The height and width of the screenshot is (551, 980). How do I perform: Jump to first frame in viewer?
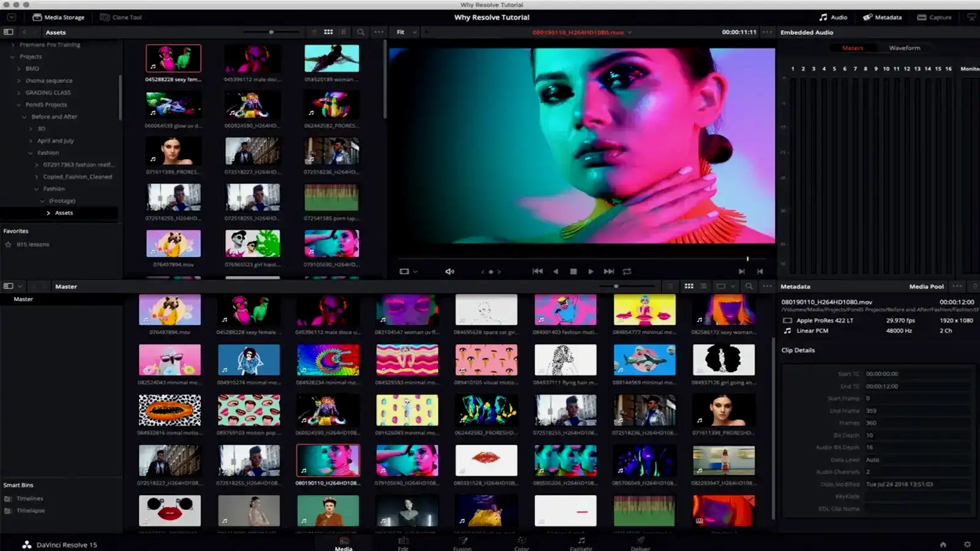click(537, 271)
